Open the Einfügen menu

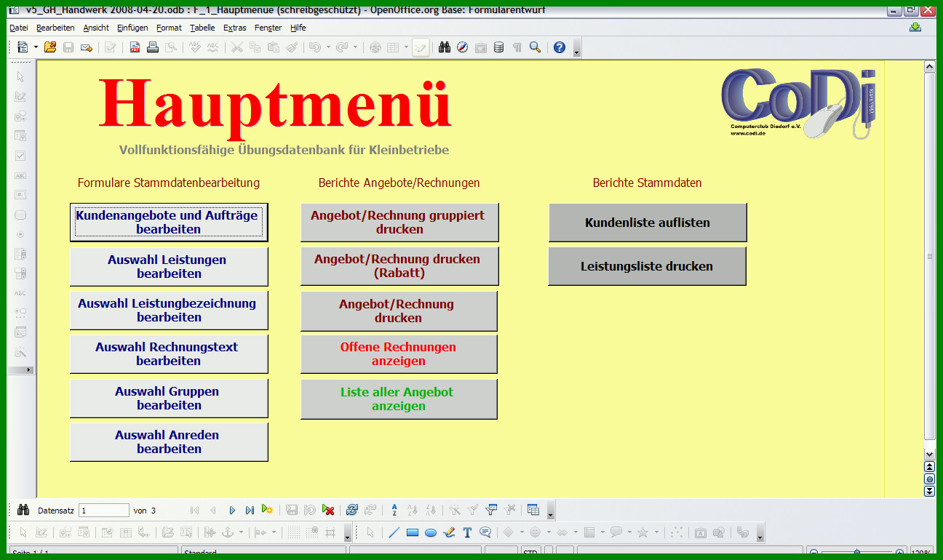(132, 28)
